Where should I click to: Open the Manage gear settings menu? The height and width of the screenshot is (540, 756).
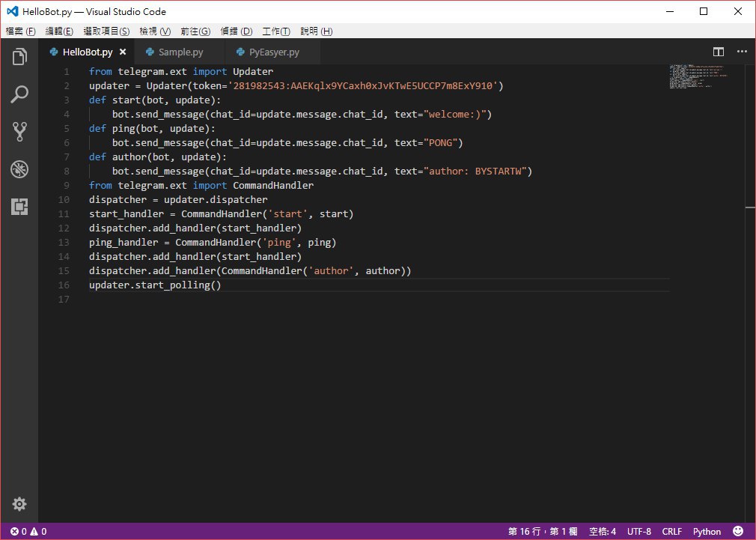tap(19, 504)
